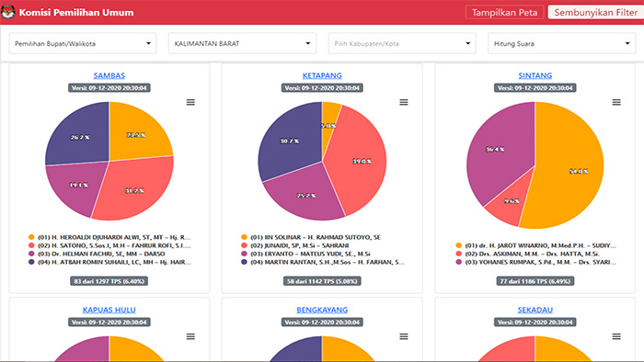The image size is (644, 362).
Task: Open the BENGKAYANG chart hamburger menu
Action: 404,336
